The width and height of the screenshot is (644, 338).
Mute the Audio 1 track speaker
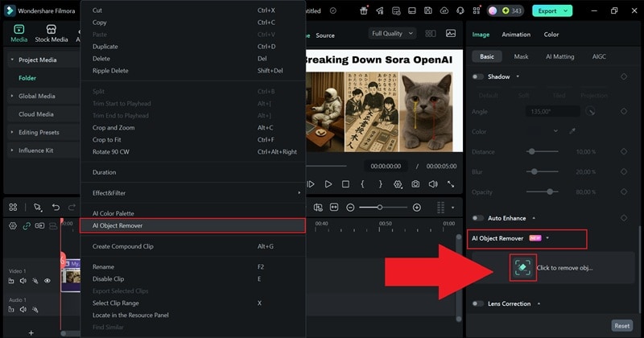[23, 310]
